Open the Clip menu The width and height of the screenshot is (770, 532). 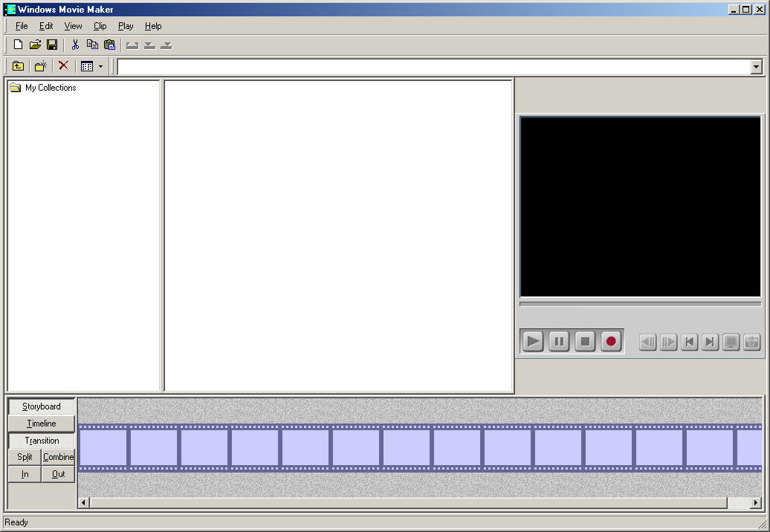pos(100,26)
